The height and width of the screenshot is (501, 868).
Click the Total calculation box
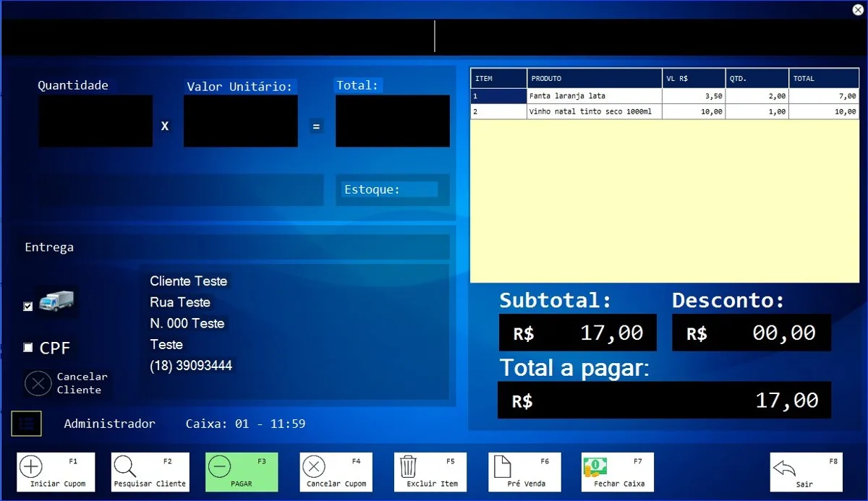pos(393,121)
